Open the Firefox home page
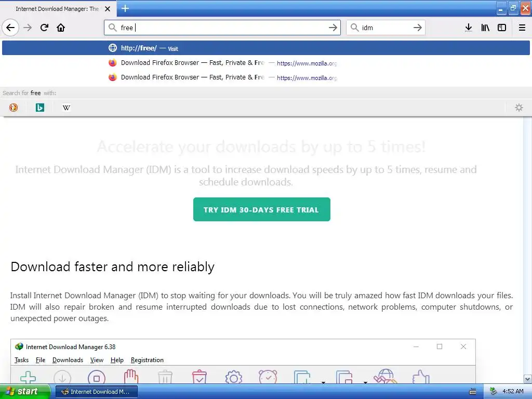Viewport: 532px width, 399px height. pos(61,28)
